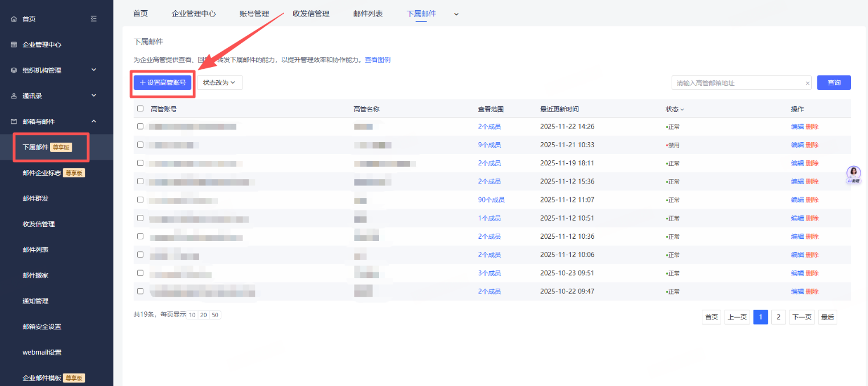Click the 查询 search button
This screenshot has height=386, width=868.
[834, 82]
